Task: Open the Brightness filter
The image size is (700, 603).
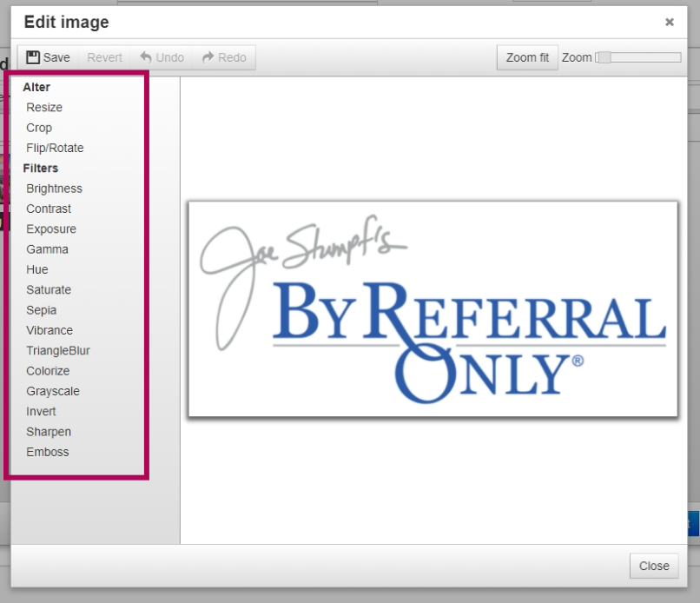Action: pos(54,189)
